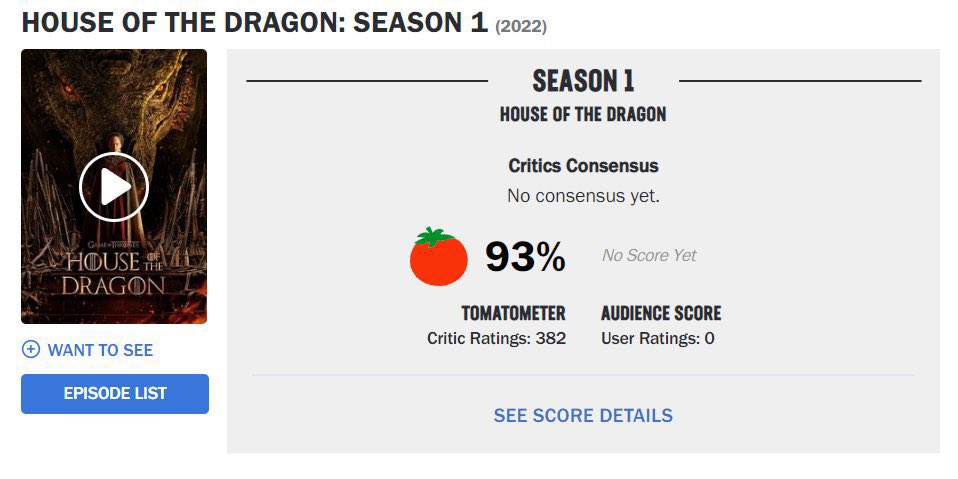The height and width of the screenshot is (479, 958).
Task: Click the Want to See text
Action: coord(100,350)
